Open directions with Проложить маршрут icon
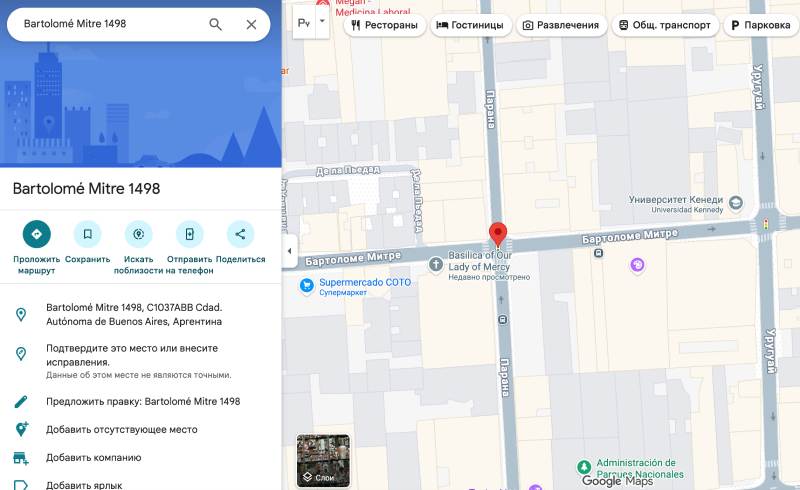The height and width of the screenshot is (490, 800). tap(37, 234)
